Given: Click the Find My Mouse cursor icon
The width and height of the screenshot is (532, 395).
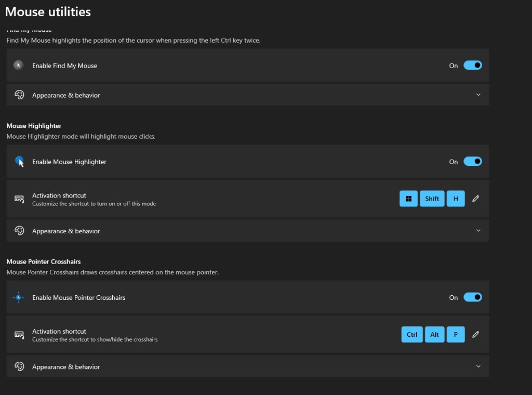Looking at the screenshot, I should click(x=19, y=65).
